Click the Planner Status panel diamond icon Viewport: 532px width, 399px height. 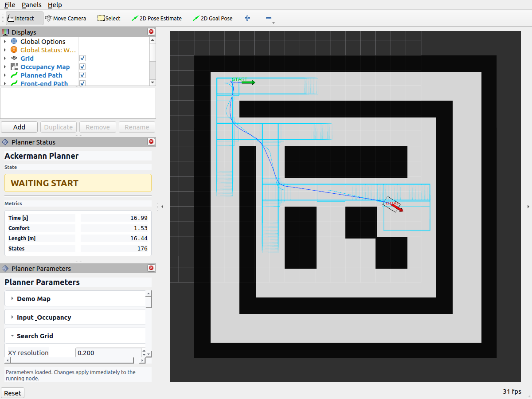5,142
